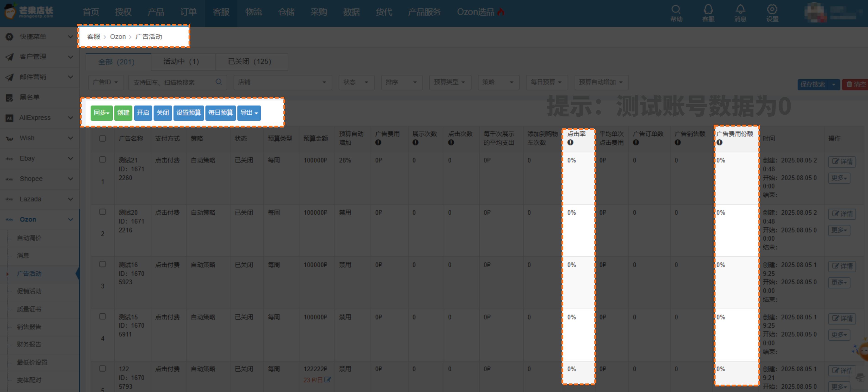Open 促销活动 in the Ozon submenu
This screenshot has height=392, width=868.
(x=29, y=291)
